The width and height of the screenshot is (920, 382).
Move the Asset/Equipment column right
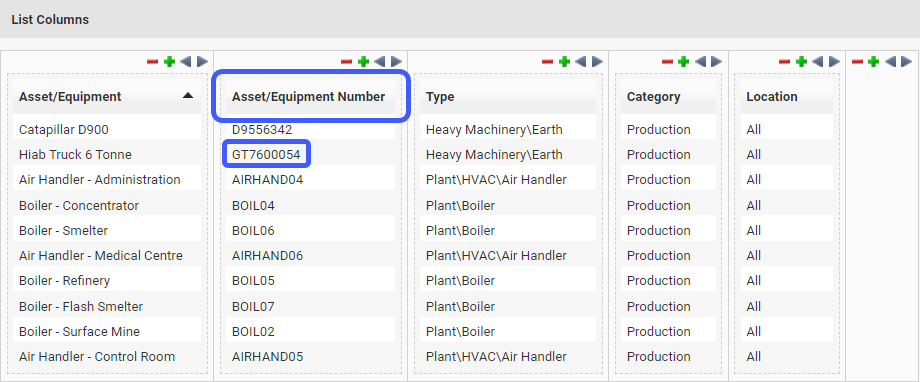202,62
